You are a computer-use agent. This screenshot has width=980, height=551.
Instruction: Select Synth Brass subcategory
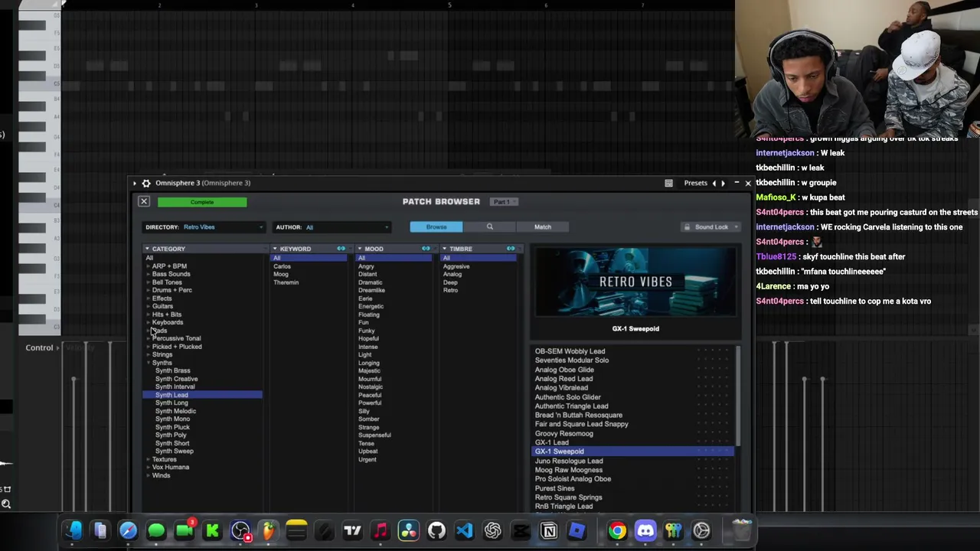point(172,370)
